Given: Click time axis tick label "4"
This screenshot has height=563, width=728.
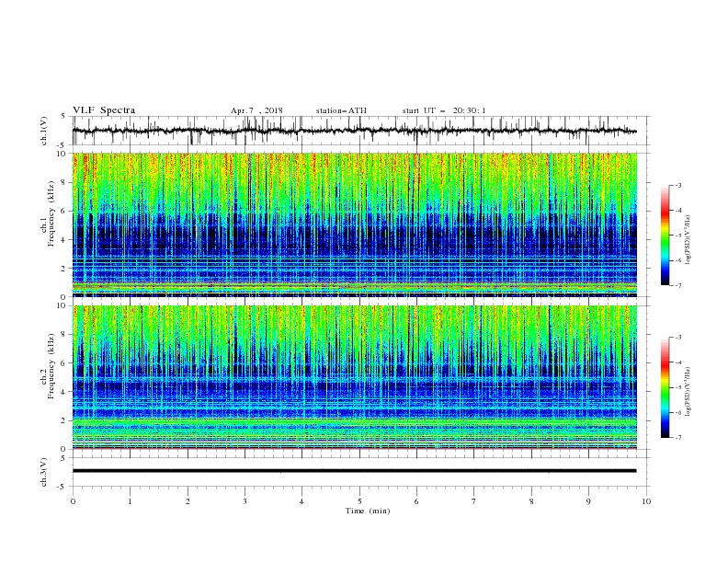Looking at the screenshot, I should click(x=301, y=501).
